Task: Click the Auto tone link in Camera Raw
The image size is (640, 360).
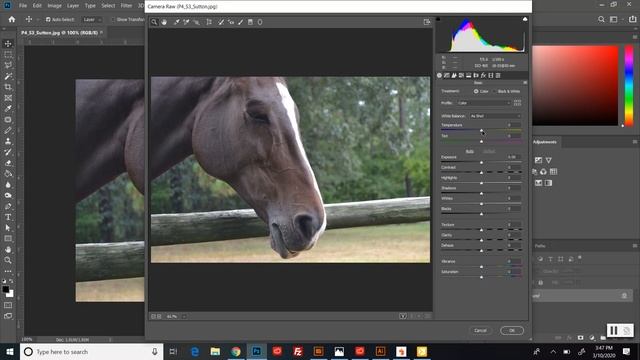Action: coord(470,151)
